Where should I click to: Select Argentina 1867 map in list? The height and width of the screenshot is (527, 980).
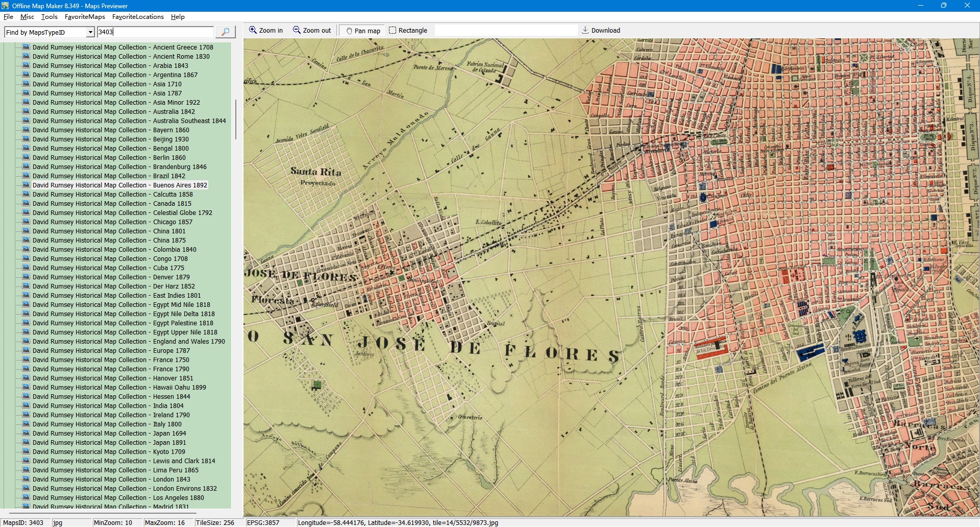coord(115,75)
